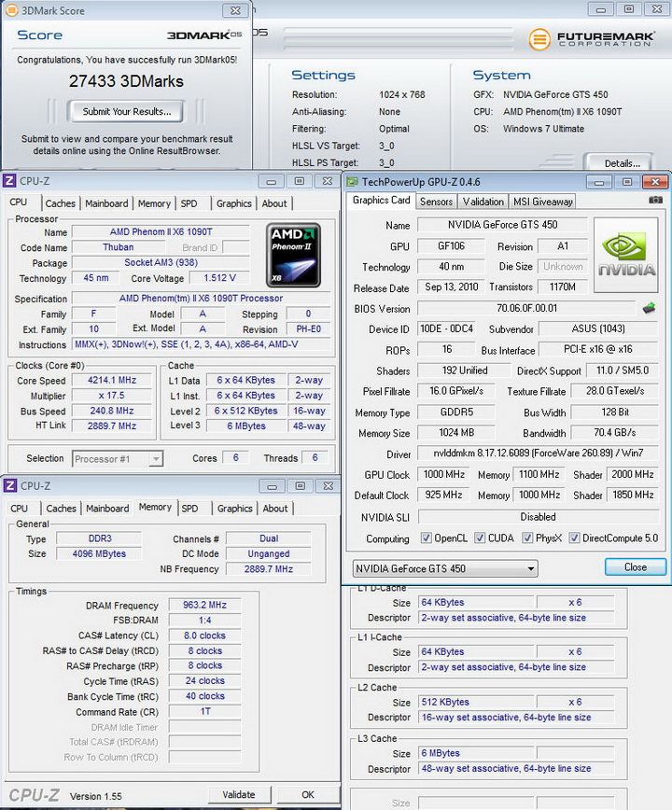Screen dimensions: 672x810
Task: Toggle the PhysX checkbox
Action: (527, 538)
